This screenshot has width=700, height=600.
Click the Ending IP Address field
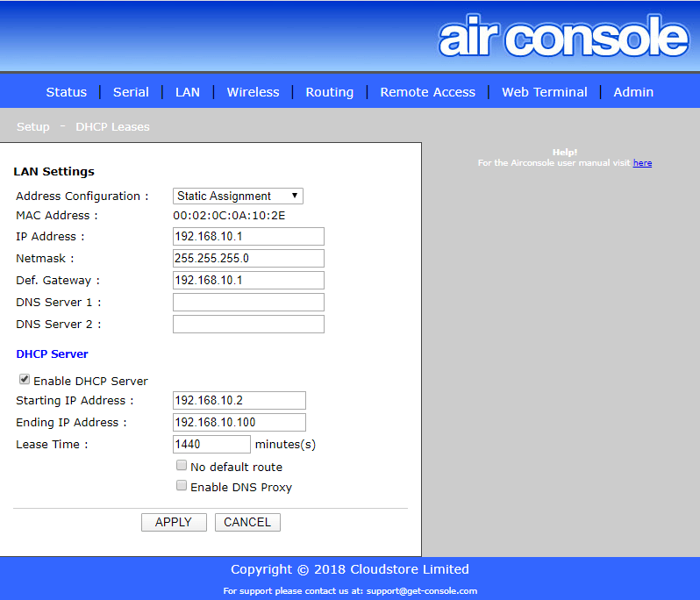pos(239,422)
